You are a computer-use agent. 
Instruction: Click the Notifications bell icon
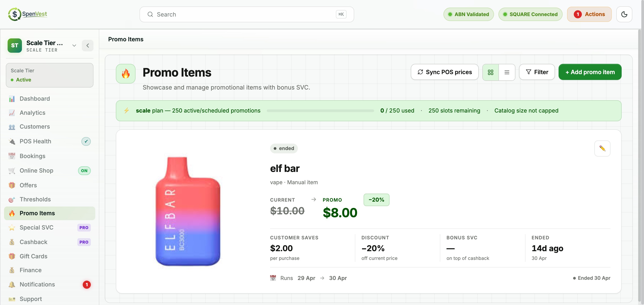point(12,284)
